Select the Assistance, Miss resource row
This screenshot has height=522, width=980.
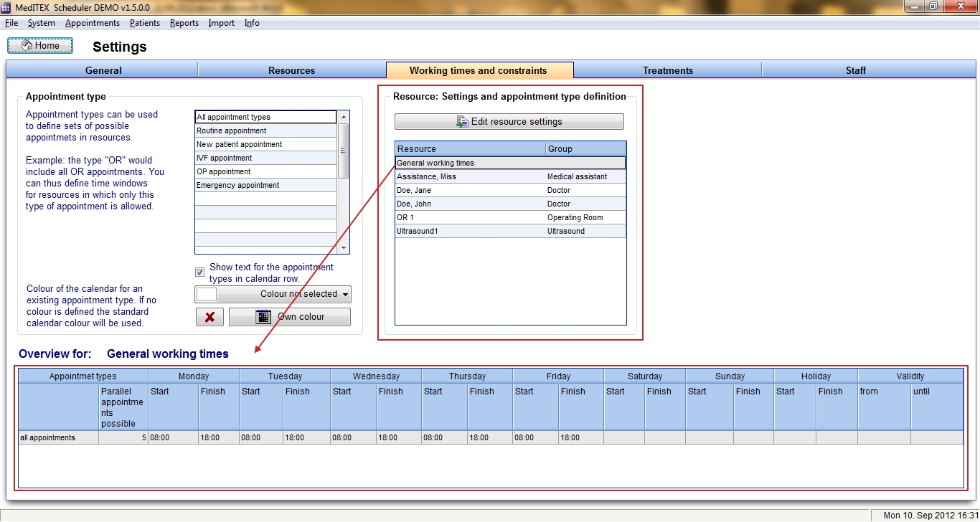(x=510, y=176)
